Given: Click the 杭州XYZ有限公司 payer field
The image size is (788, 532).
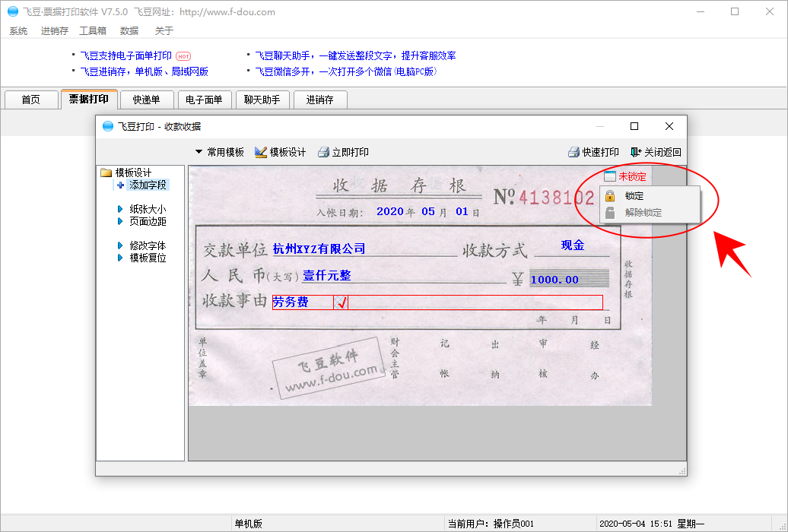Looking at the screenshot, I should point(319,249).
